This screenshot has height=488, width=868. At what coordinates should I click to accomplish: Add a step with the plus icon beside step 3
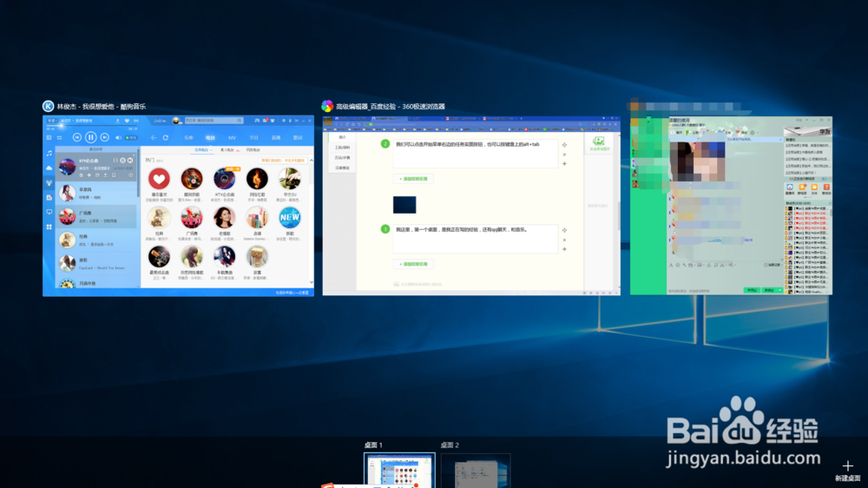coord(565,249)
